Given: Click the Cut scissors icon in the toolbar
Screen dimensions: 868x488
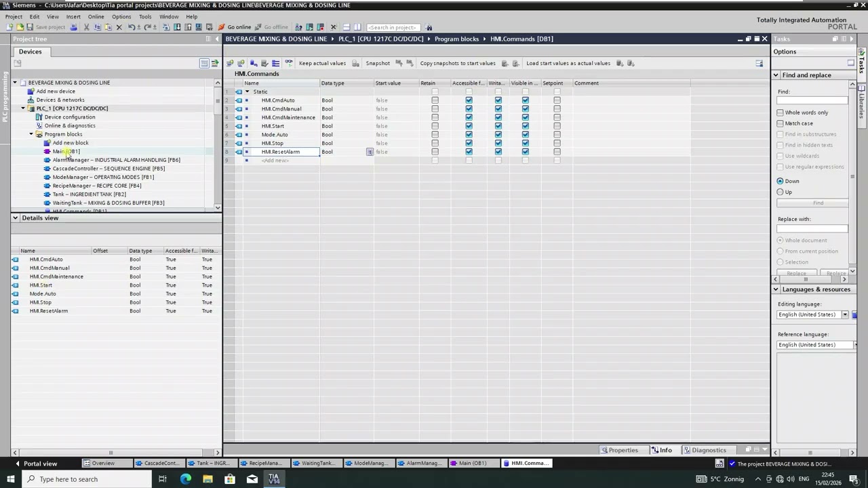Looking at the screenshot, I should [86, 27].
